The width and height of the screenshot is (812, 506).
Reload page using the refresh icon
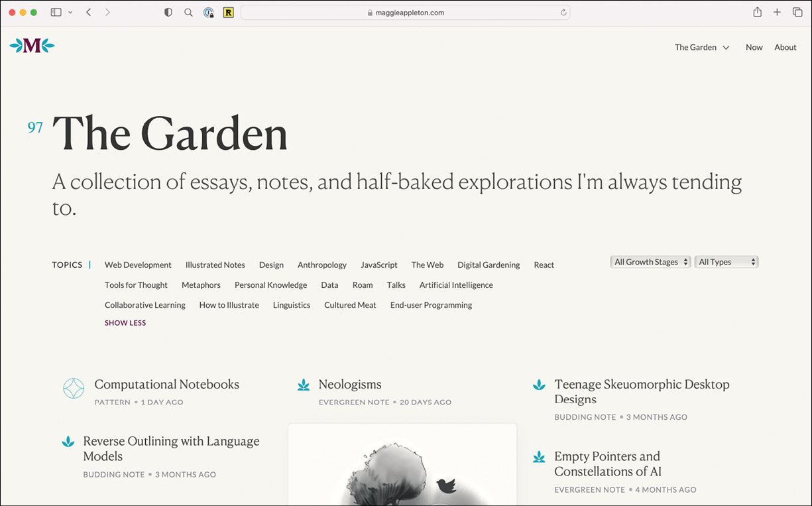click(563, 13)
